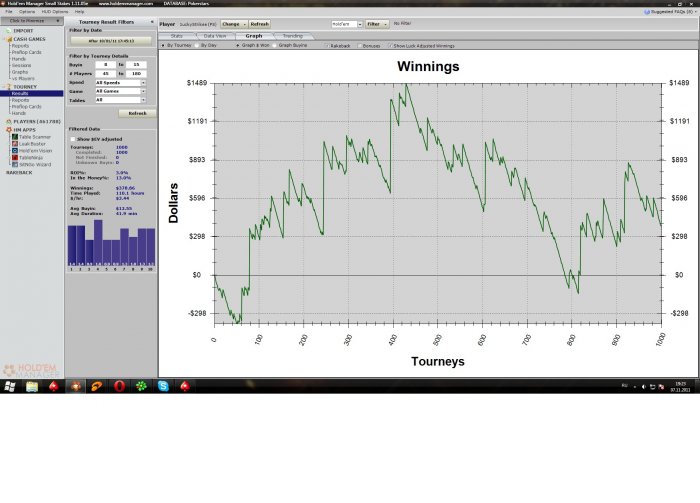This screenshot has height=503, width=700.
Task: Open the first PokerStars taskbar icon
Action: 54,387
